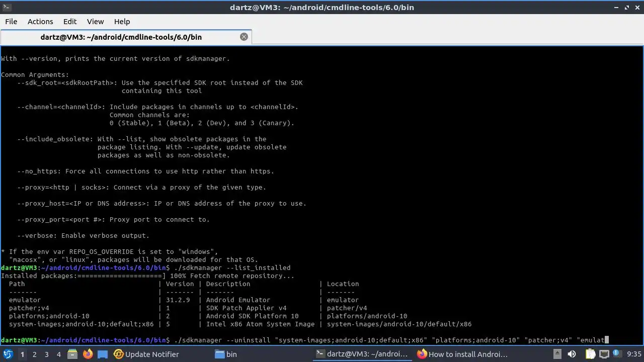Select the dartz@VM3 terminal tab
644x362 pixels.
pyautogui.click(x=121, y=37)
